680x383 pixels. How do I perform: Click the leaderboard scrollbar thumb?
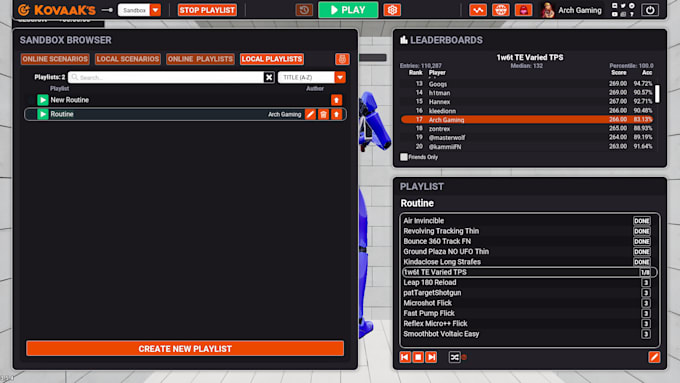pos(657,93)
